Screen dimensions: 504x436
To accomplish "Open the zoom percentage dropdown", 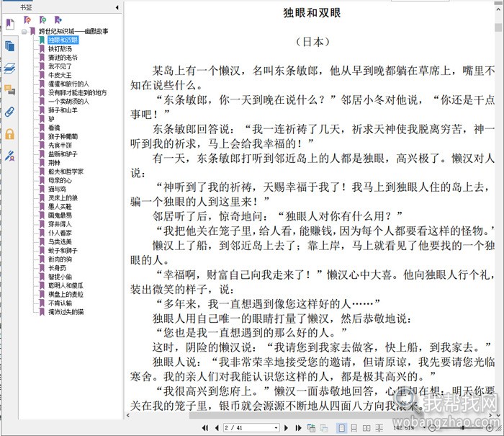I will pyautogui.click(x=424, y=427).
